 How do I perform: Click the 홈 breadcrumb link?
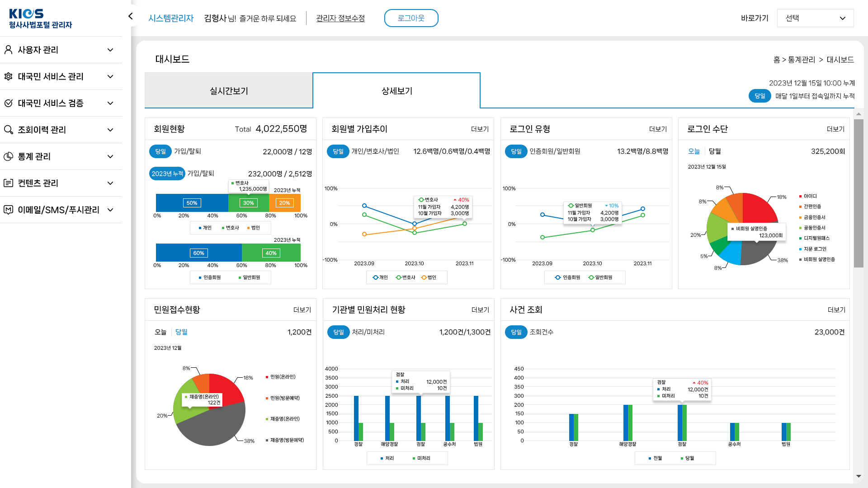tap(776, 60)
